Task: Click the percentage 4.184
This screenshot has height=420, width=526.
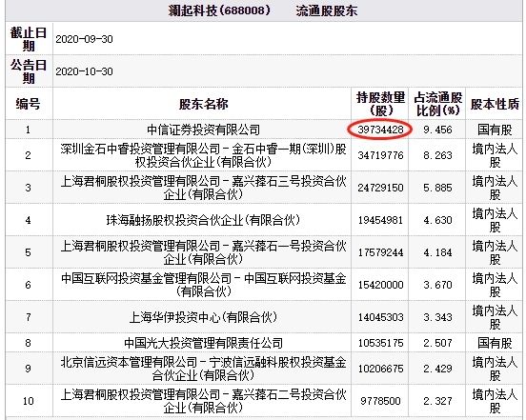Action: 437,252
